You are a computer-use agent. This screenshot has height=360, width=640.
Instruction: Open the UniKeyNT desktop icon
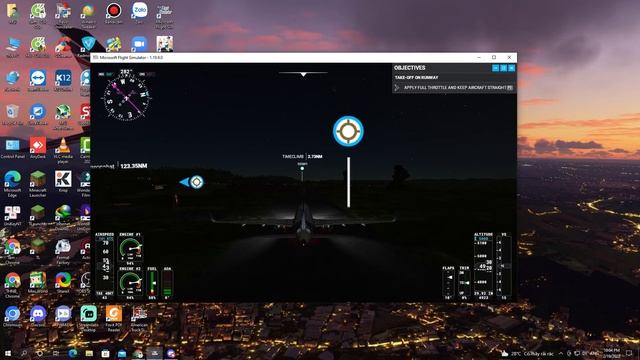pos(12,216)
